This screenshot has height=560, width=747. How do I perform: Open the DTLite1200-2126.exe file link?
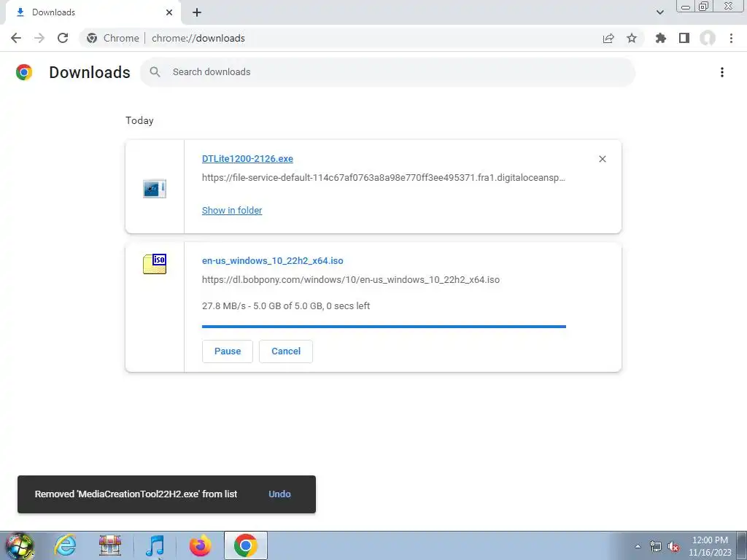click(x=247, y=158)
